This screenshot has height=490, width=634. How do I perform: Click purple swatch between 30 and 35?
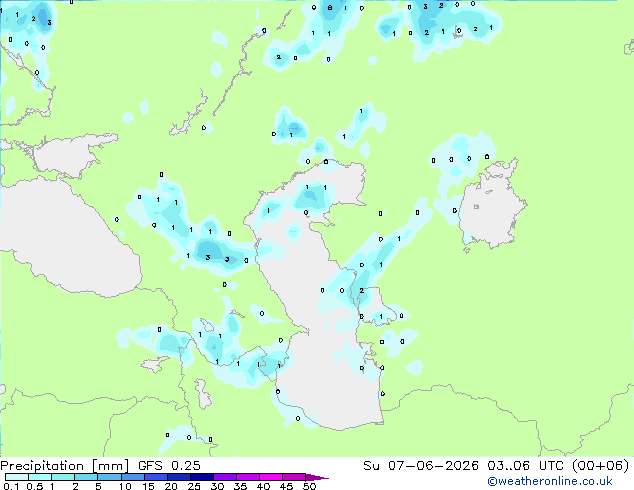click(x=225, y=477)
